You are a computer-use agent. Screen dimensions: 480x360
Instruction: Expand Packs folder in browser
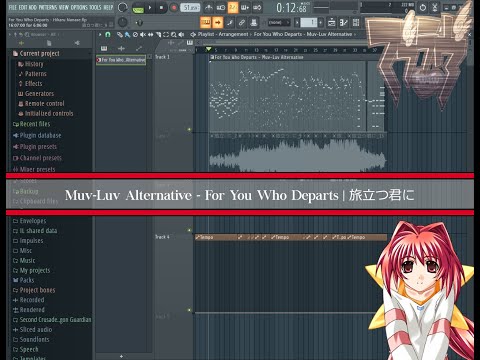(x=23, y=280)
